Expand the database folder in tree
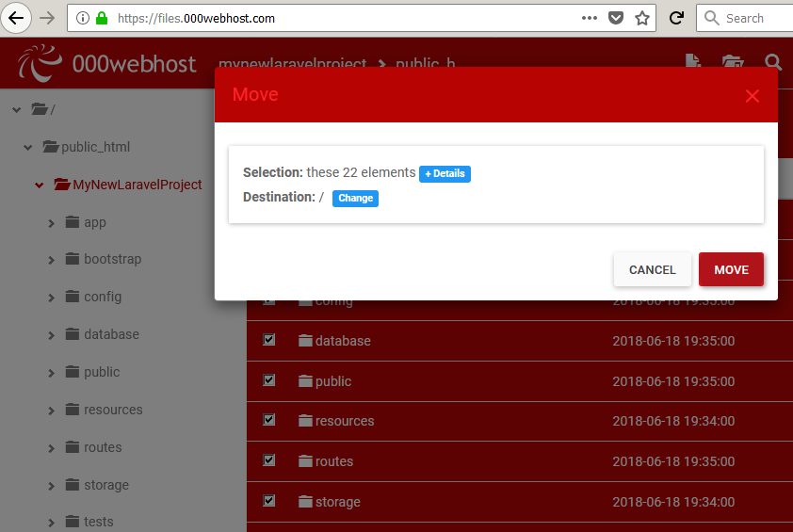 [51, 335]
